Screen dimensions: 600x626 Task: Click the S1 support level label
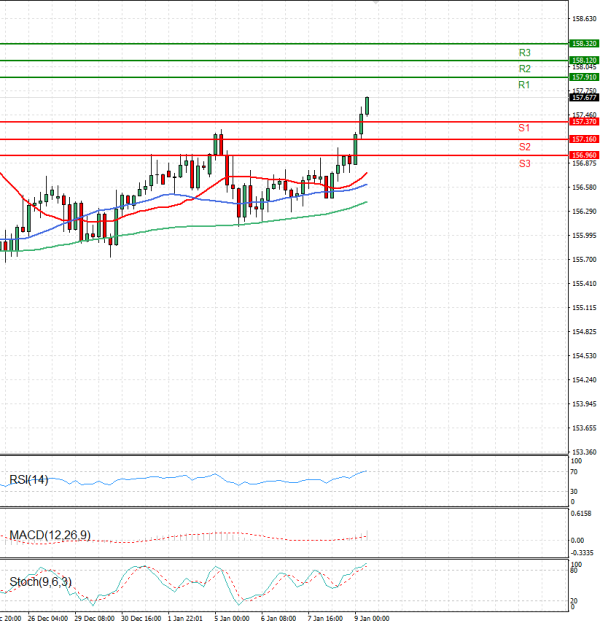pyautogui.click(x=524, y=128)
